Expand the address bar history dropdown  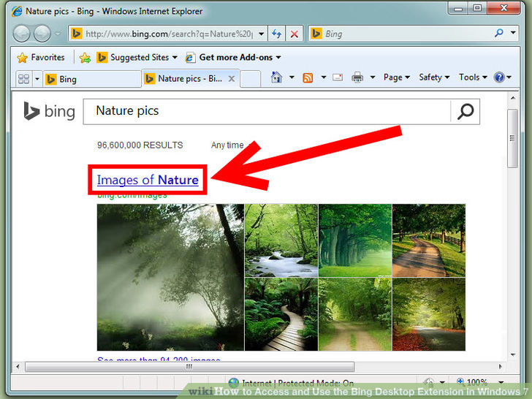tap(262, 34)
